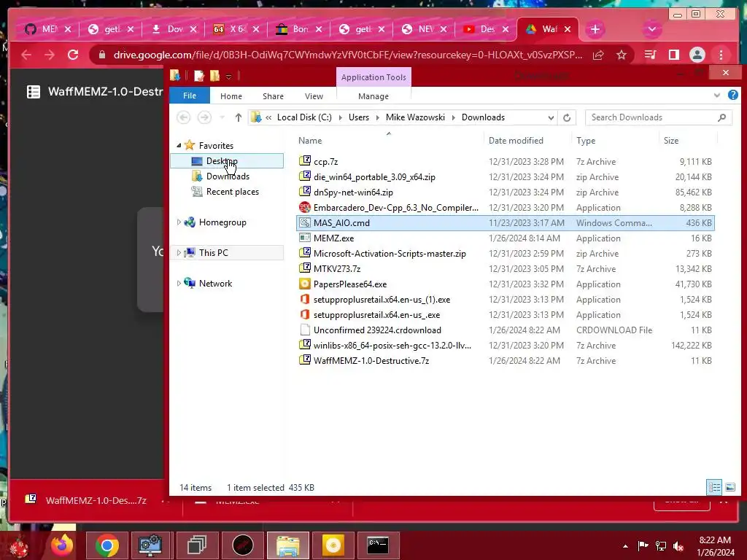Expand the Explorer ribbon chevron
The width and height of the screenshot is (747, 560).
[x=717, y=96]
